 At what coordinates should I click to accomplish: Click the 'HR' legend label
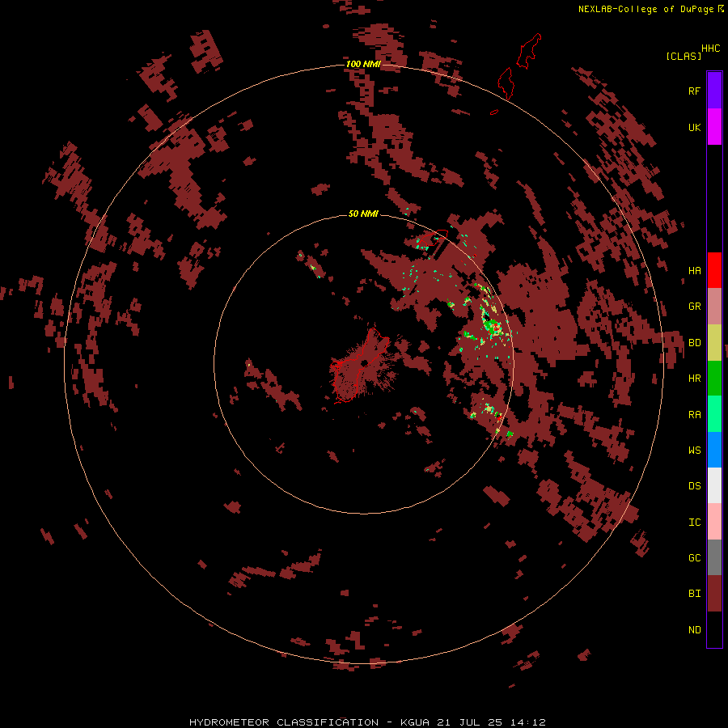coord(694,379)
